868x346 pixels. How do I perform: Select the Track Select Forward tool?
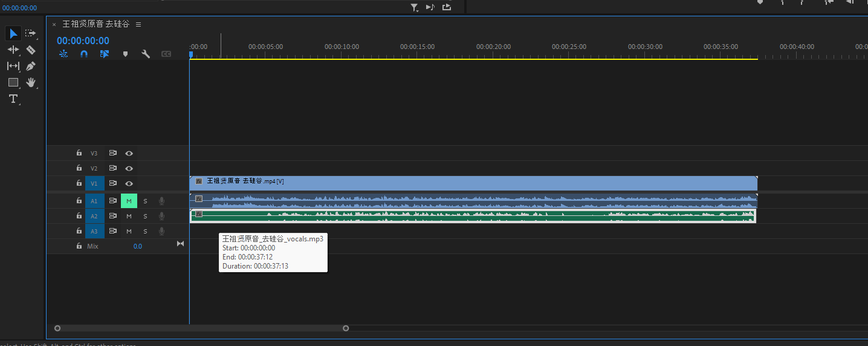31,33
